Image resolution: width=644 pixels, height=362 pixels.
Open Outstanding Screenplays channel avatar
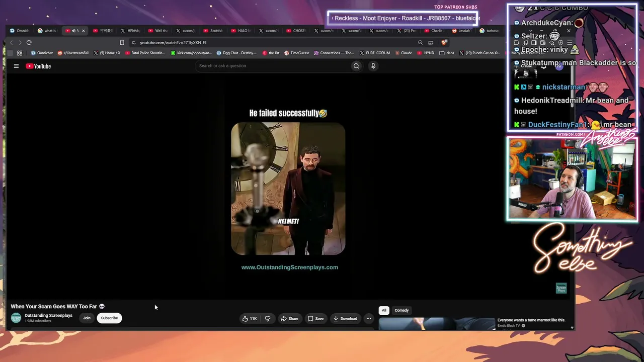[x=16, y=318]
